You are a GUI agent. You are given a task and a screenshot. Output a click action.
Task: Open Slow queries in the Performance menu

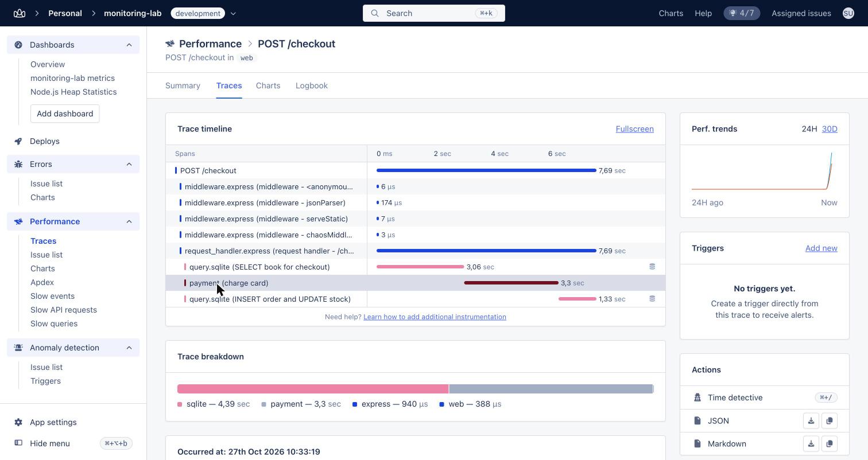[x=54, y=323]
